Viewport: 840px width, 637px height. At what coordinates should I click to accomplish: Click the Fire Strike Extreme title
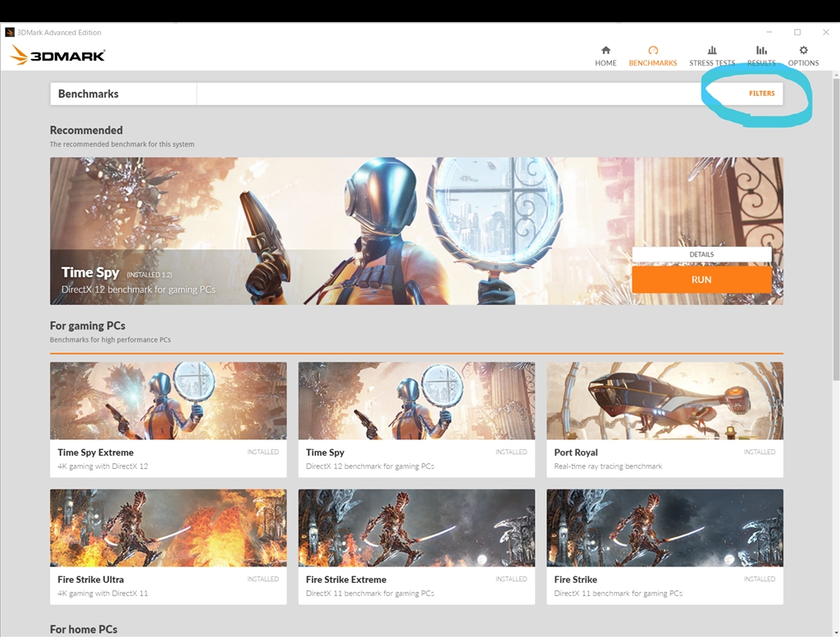[346, 579]
